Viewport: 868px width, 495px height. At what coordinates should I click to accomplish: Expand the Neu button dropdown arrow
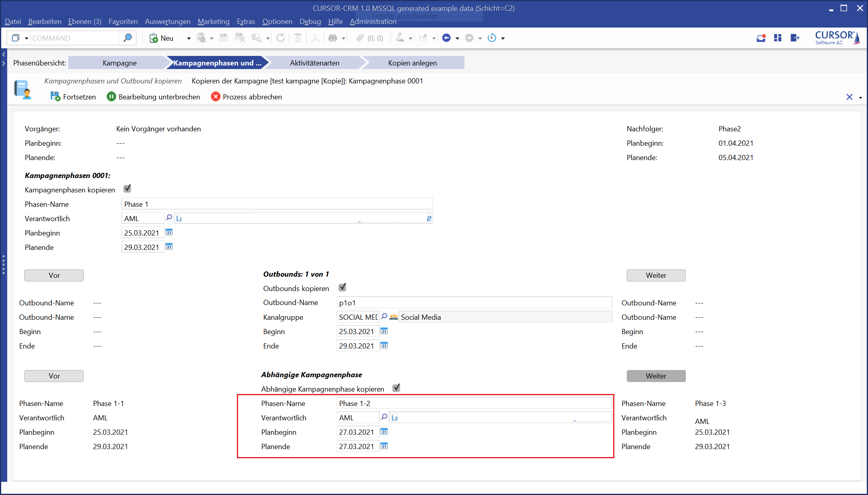(x=189, y=38)
